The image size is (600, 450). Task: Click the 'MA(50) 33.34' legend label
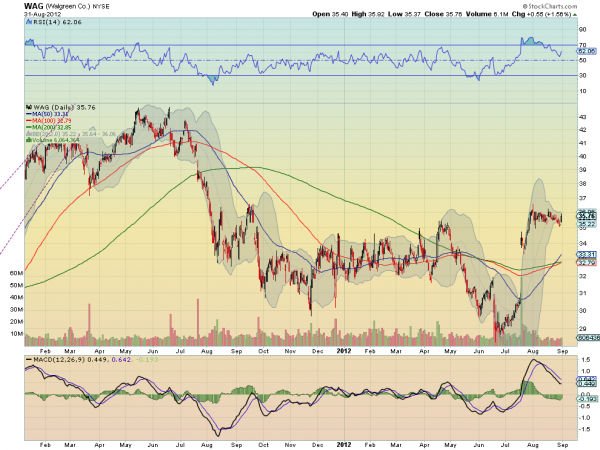click(x=51, y=114)
